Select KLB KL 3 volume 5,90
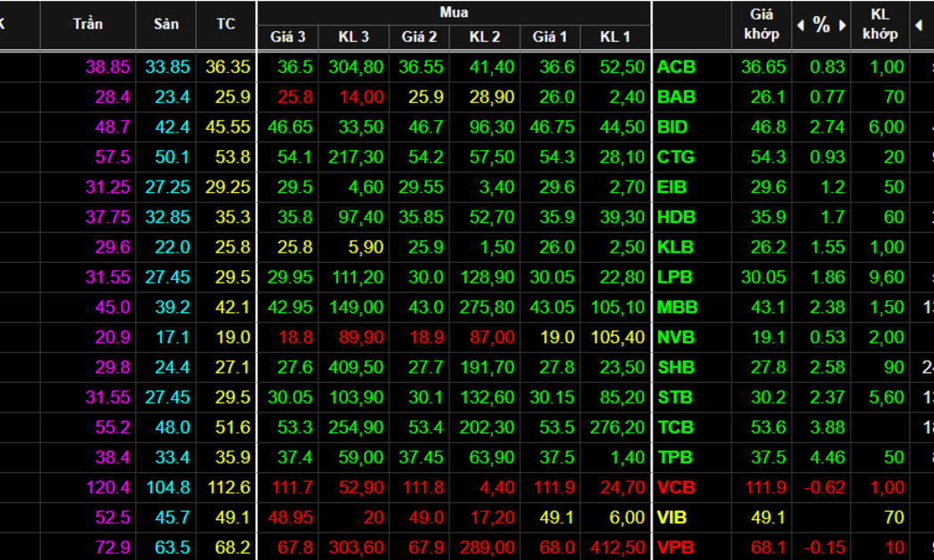Image resolution: width=934 pixels, height=560 pixels. tap(366, 247)
